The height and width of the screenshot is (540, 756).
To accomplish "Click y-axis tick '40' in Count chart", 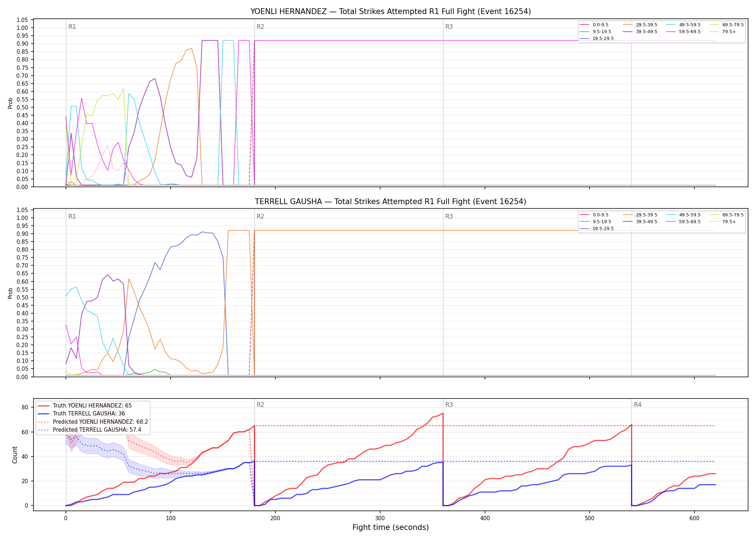I will 25,456.
